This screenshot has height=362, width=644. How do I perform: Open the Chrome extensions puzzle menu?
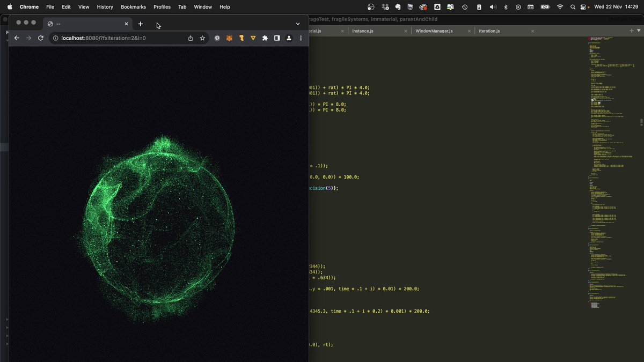265,38
